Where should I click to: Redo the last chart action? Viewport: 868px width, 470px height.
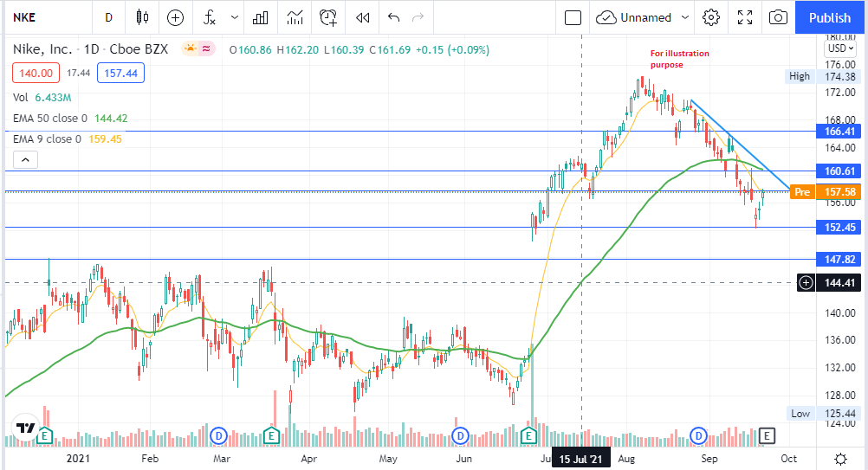tap(418, 17)
